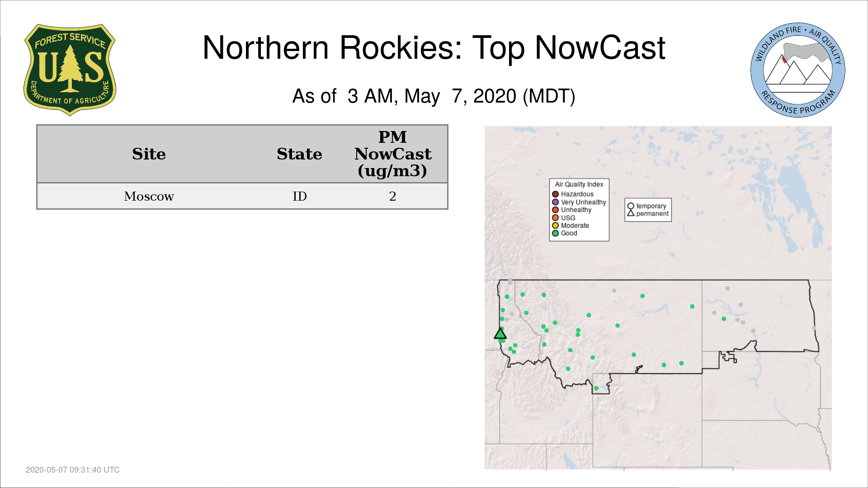868x488 pixels.
Task: Click the Air Quality Index legend title
Action: pyautogui.click(x=579, y=184)
